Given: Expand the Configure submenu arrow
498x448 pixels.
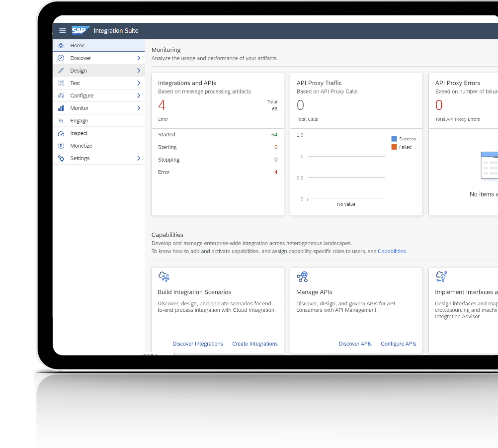Looking at the screenshot, I should coord(139,95).
